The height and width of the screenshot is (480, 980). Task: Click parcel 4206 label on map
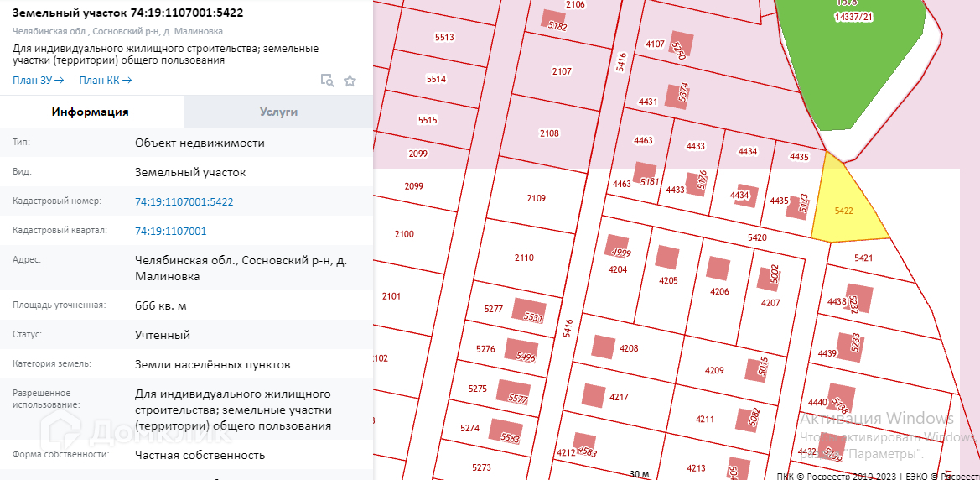[x=720, y=291]
